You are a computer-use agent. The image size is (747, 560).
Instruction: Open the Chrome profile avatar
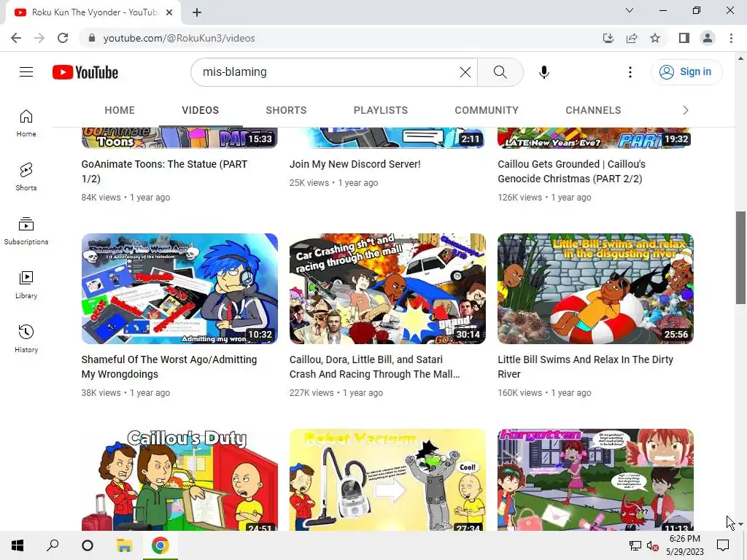pyautogui.click(x=708, y=38)
